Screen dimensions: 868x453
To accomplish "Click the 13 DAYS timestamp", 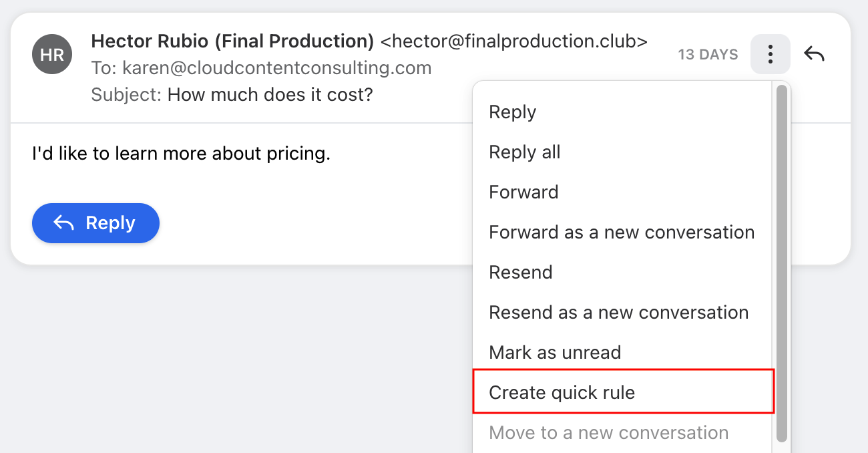I will click(708, 55).
